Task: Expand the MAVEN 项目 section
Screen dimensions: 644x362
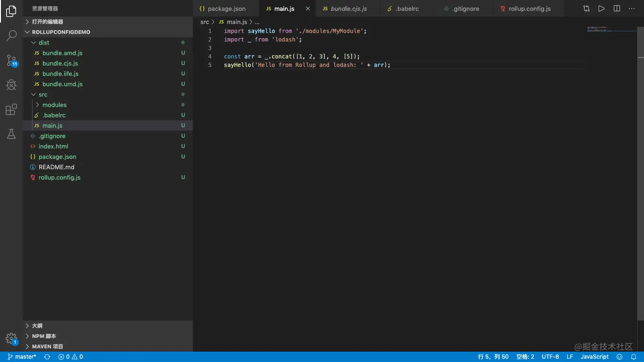Action: [107, 346]
